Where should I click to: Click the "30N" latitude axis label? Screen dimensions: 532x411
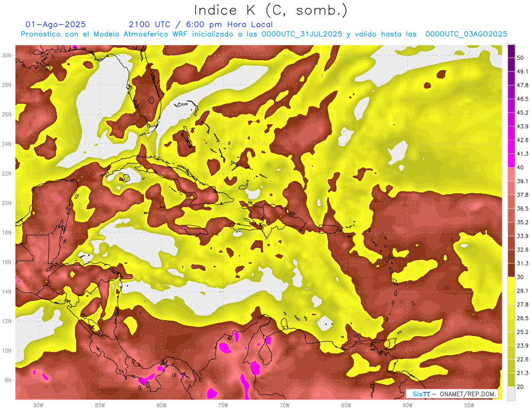(x=8, y=55)
